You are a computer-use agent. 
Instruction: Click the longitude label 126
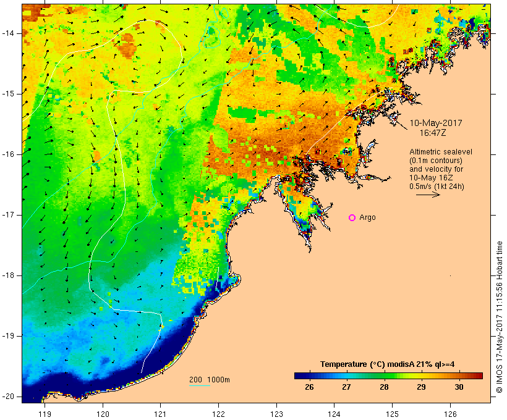tap(450, 414)
